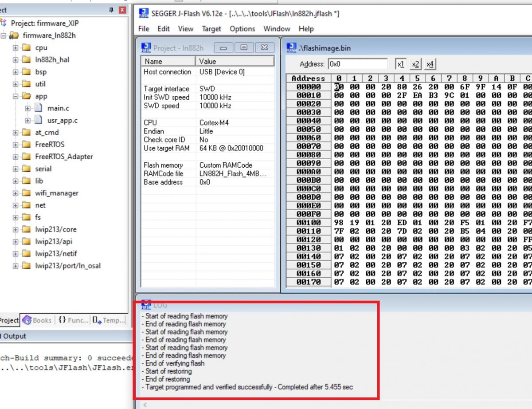
Task: Switch to the Func... tab
Action: (73, 320)
